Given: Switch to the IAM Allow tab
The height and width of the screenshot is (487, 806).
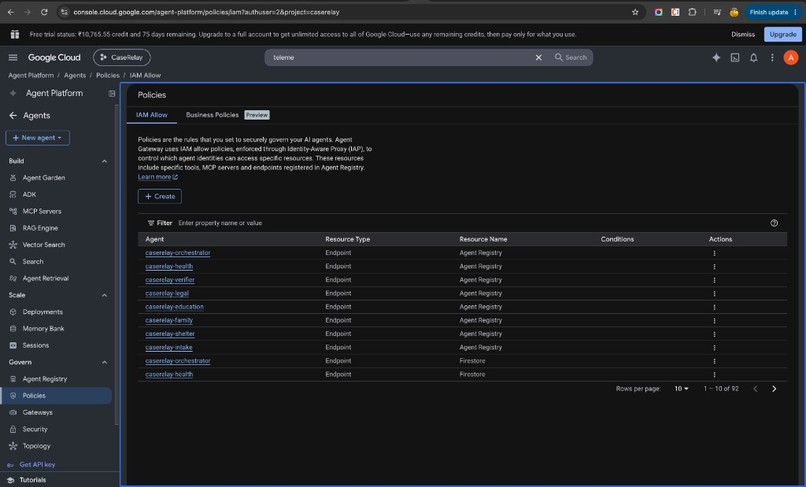Looking at the screenshot, I should [152, 115].
